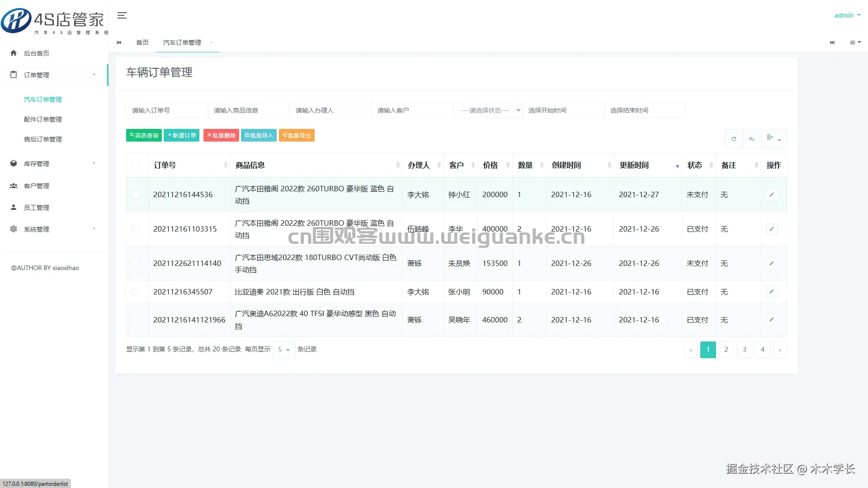
Task: Edit order 20211216144536
Action: pyautogui.click(x=772, y=194)
